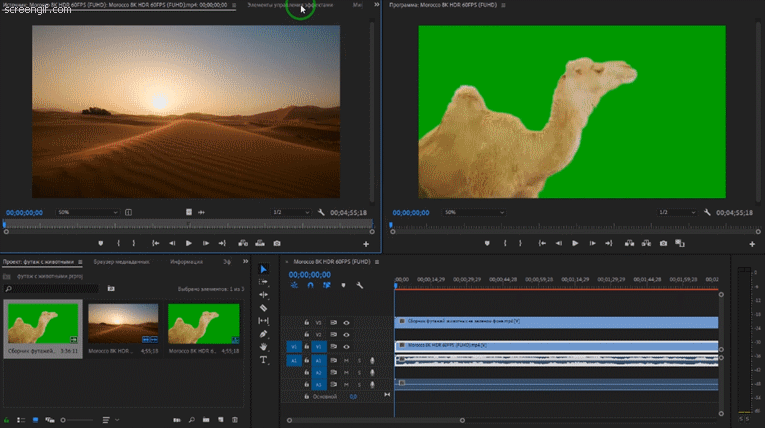Expand hidden Project panel tabs chevron

tap(245, 262)
